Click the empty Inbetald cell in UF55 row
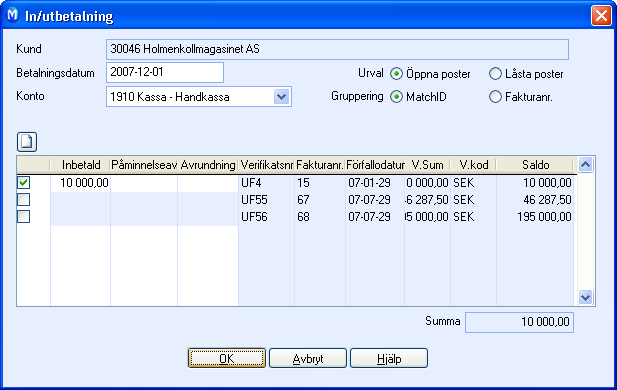The width and height of the screenshot is (617, 390). 81,200
